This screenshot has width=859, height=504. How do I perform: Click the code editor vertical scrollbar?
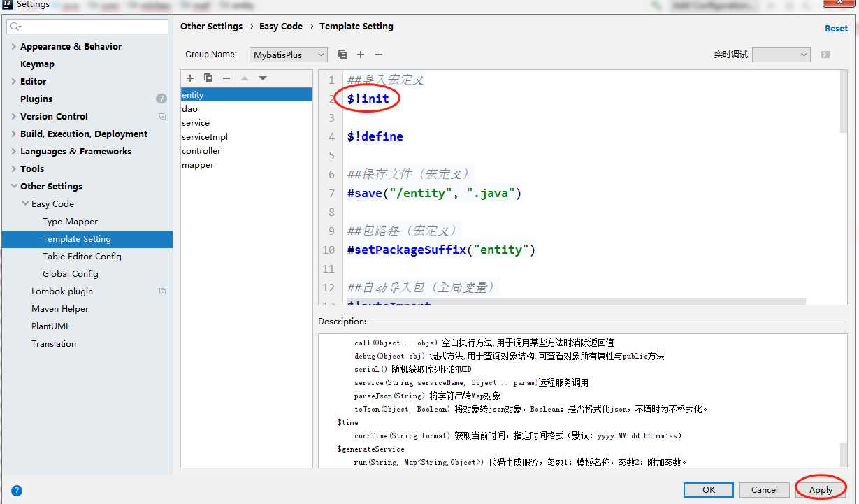pyautogui.click(x=844, y=101)
